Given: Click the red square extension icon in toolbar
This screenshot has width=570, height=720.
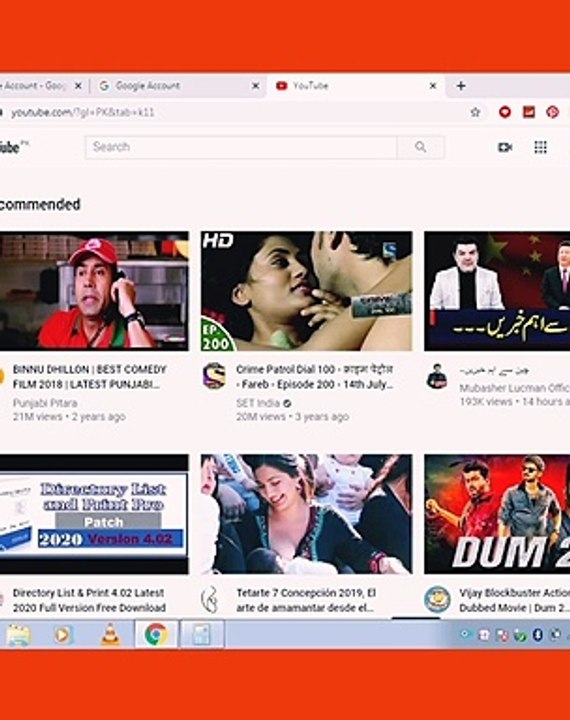Looking at the screenshot, I should [529, 112].
